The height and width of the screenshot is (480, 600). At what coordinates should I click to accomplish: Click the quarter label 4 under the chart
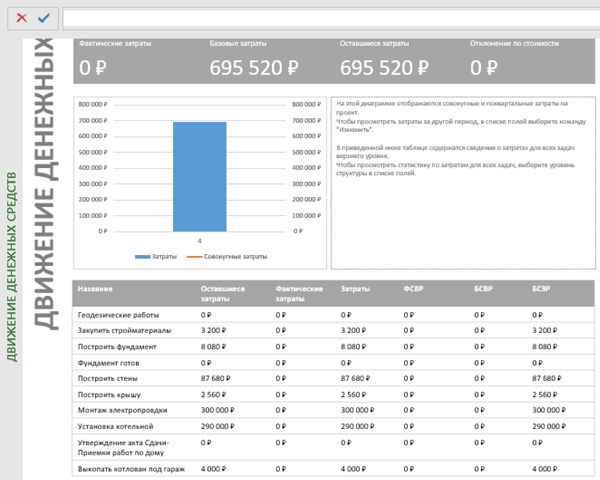(199, 241)
